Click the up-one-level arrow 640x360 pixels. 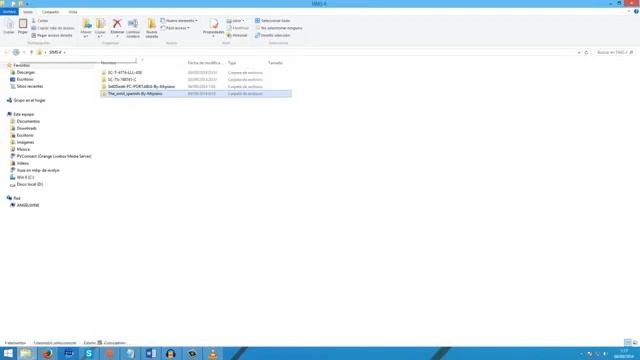[31, 52]
